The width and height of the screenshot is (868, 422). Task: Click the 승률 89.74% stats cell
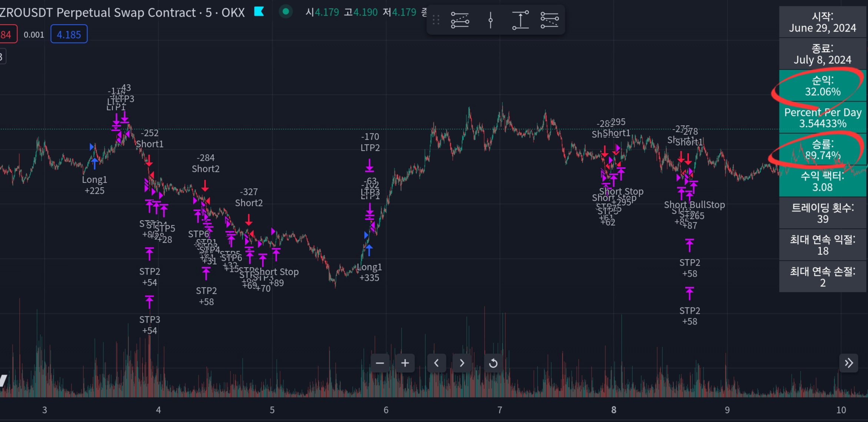point(822,149)
